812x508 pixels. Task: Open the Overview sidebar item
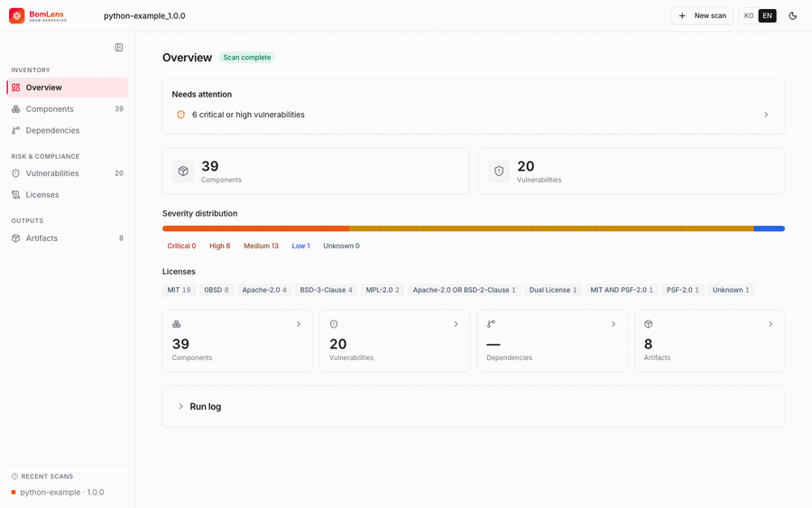pyautogui.click(x=68, y=88)
